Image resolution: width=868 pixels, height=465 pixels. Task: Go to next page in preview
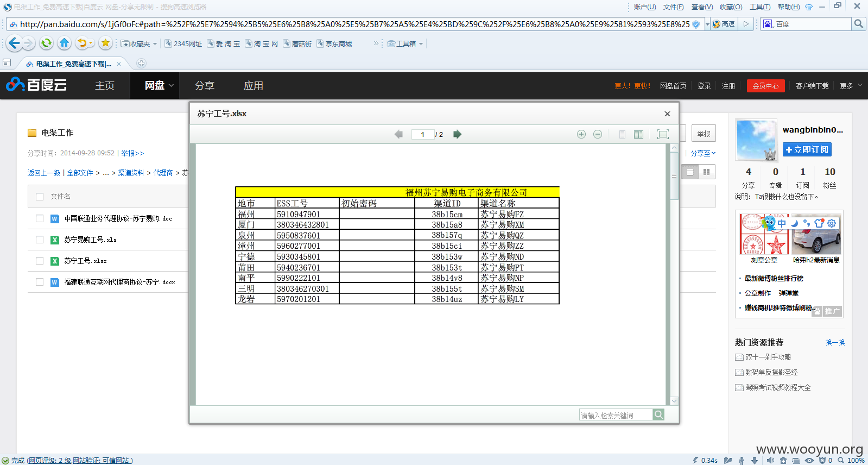[x=458, y=134]
